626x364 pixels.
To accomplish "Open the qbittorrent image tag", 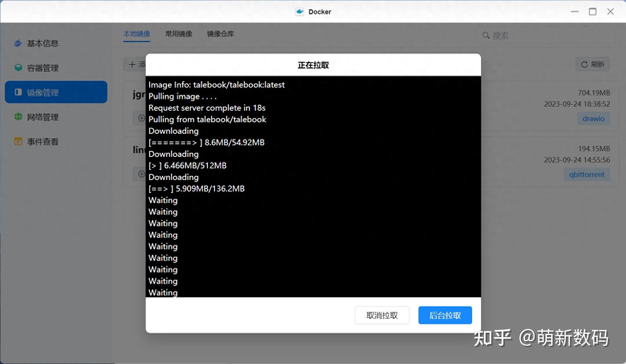I will [x=587, y=174].
